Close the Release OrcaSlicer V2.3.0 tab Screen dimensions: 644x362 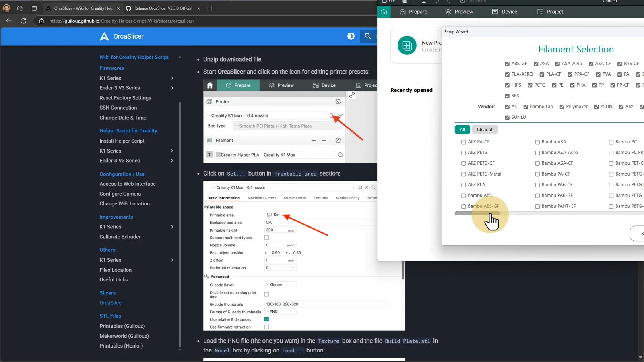pos(199,8)
